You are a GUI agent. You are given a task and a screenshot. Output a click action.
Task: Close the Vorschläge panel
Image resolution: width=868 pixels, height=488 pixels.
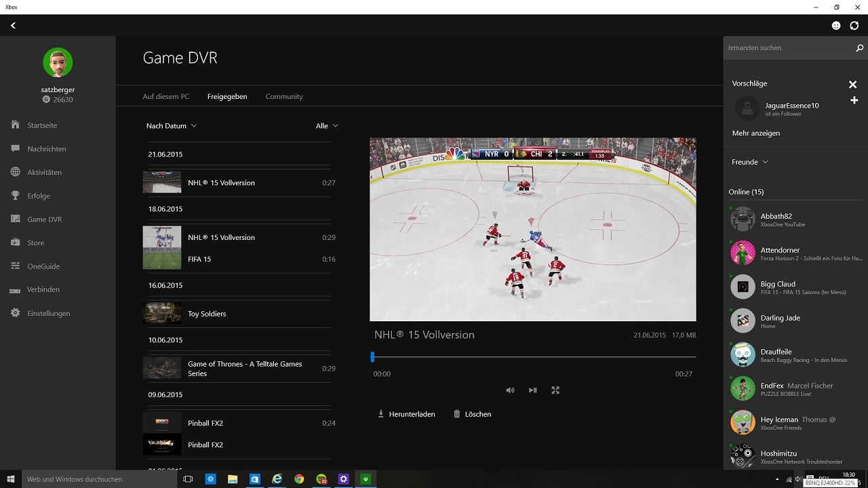tap(853, 84)
